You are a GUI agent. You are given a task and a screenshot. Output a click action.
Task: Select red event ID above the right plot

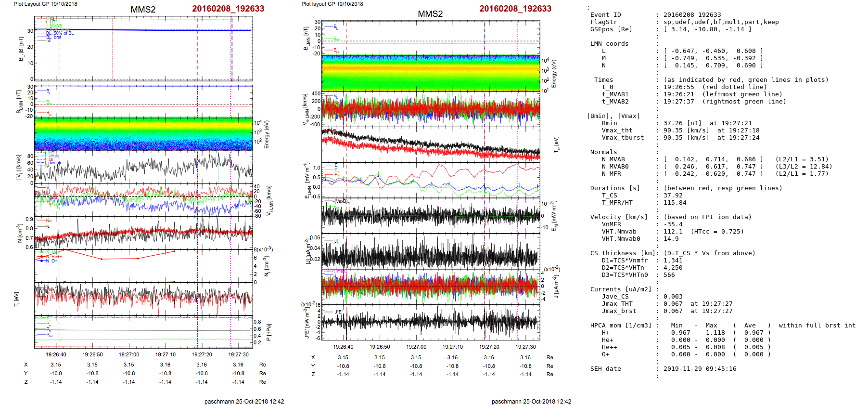click(x=515, y=9)
